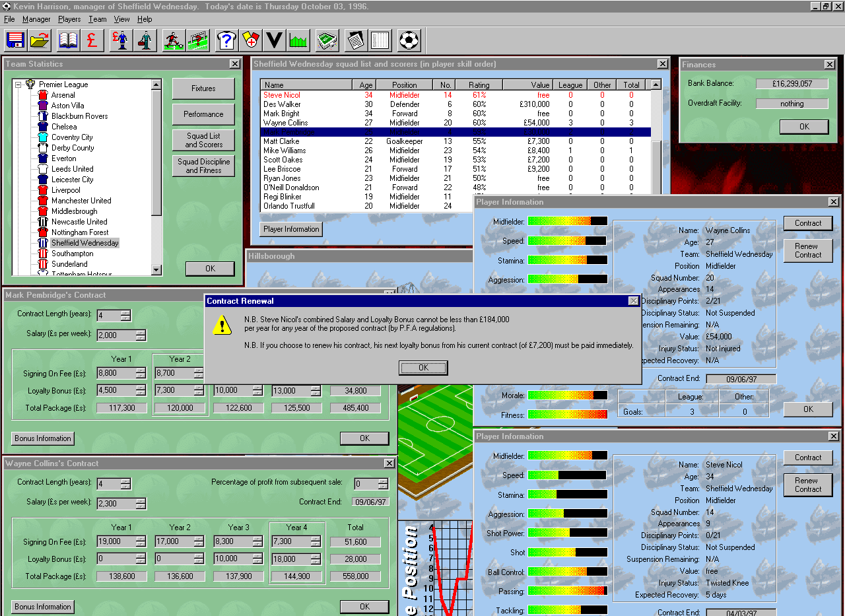This screenshot has height=616, width=845.
Task: Click the manager with briefcase icon
Action: click(x=145, y=40)
